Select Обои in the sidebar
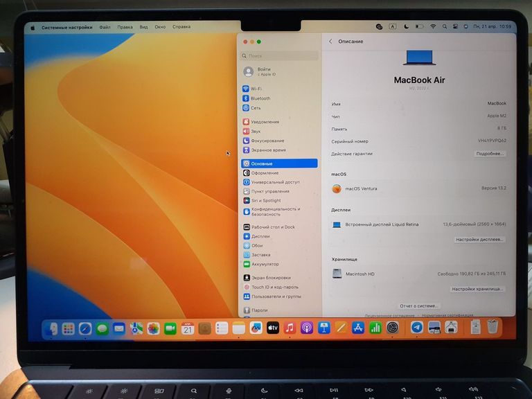 click(254, 245)
